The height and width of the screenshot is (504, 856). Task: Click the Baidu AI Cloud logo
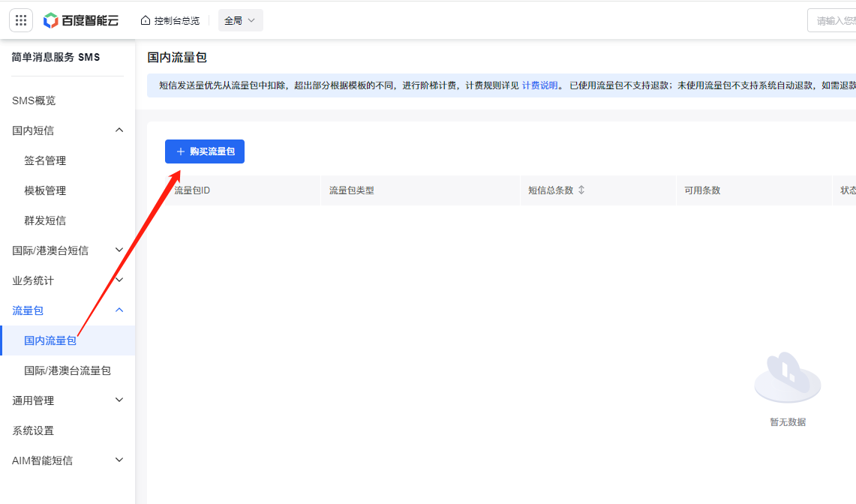81,20
